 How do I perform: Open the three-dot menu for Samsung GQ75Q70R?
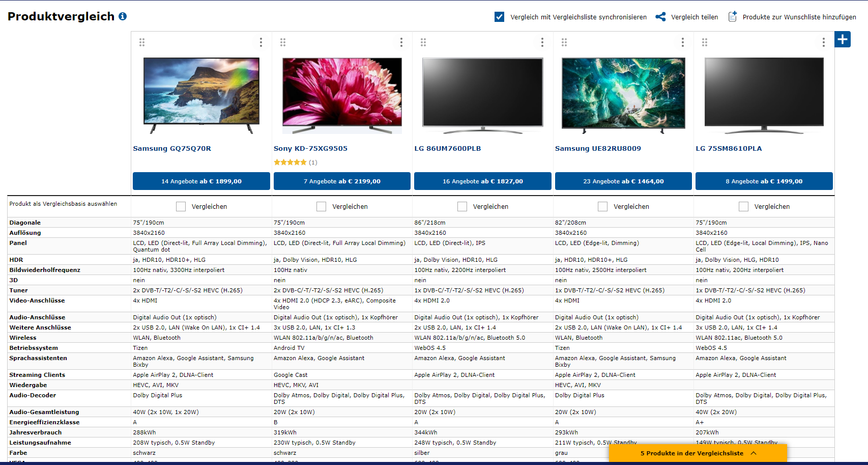261,42
